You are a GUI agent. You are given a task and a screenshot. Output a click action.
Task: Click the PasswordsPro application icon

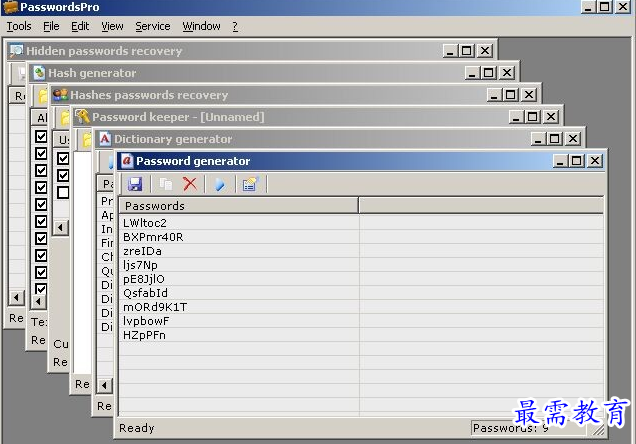pyautogui.click(x=11, y=7)
